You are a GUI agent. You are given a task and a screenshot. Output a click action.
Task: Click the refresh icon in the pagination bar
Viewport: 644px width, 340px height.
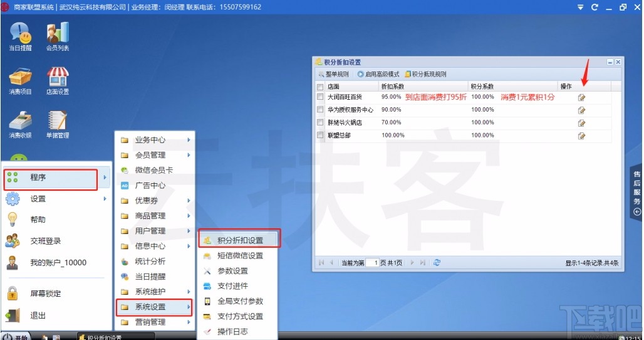pyautogui.click(x=437, y=262)
